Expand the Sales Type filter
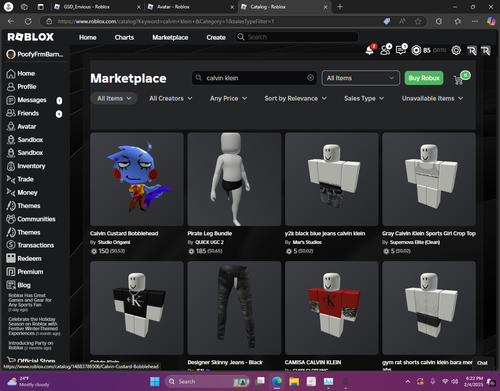Screen dimensions: 500x391 (x=364, y=98)
